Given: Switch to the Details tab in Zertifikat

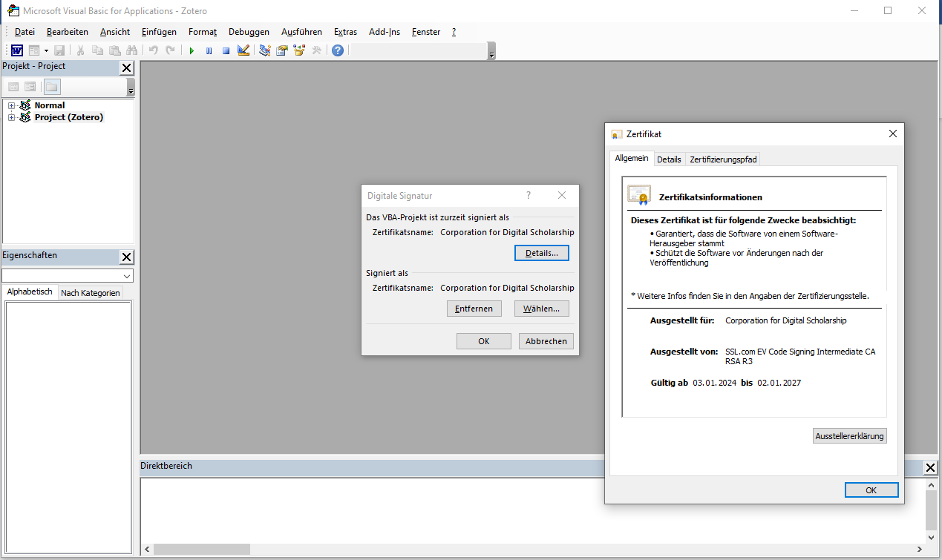Looking at the screenshot, I should (669, 159).
